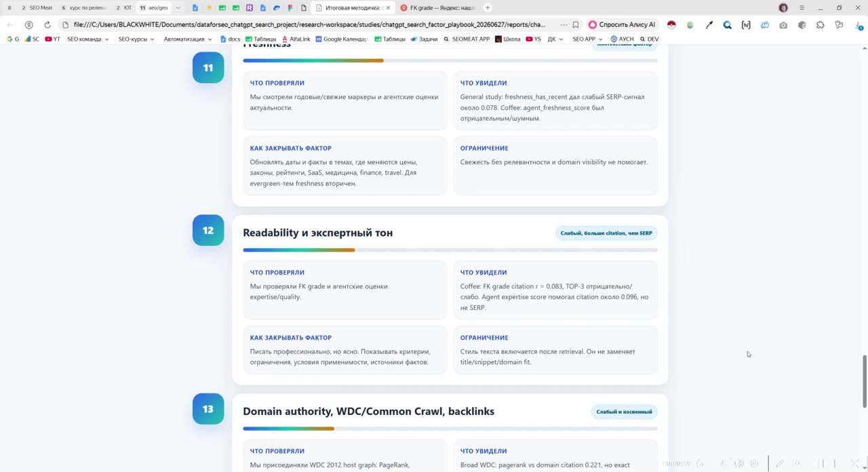Open the AlfaLink bookmark
The width and height of the screenshot is (868, 472).
point(296,39)
